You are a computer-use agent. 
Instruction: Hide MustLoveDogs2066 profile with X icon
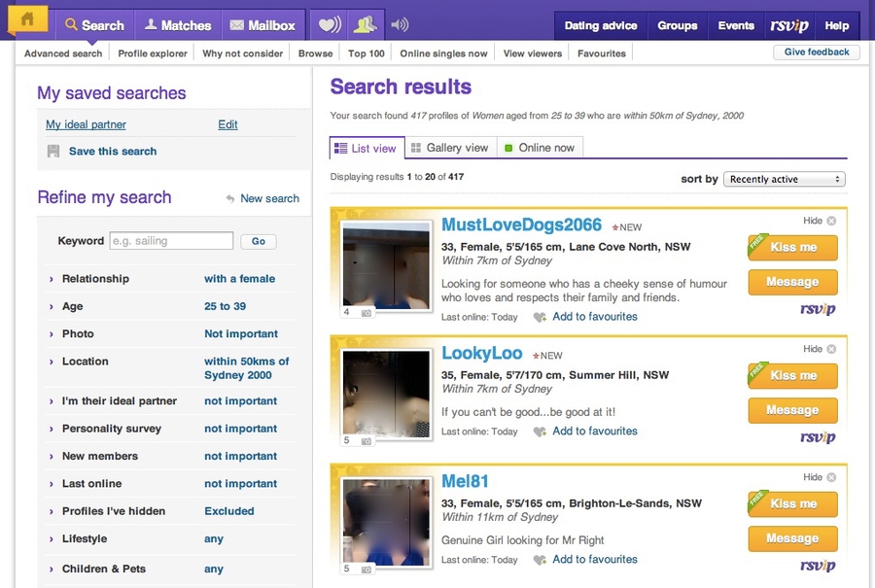830,221
